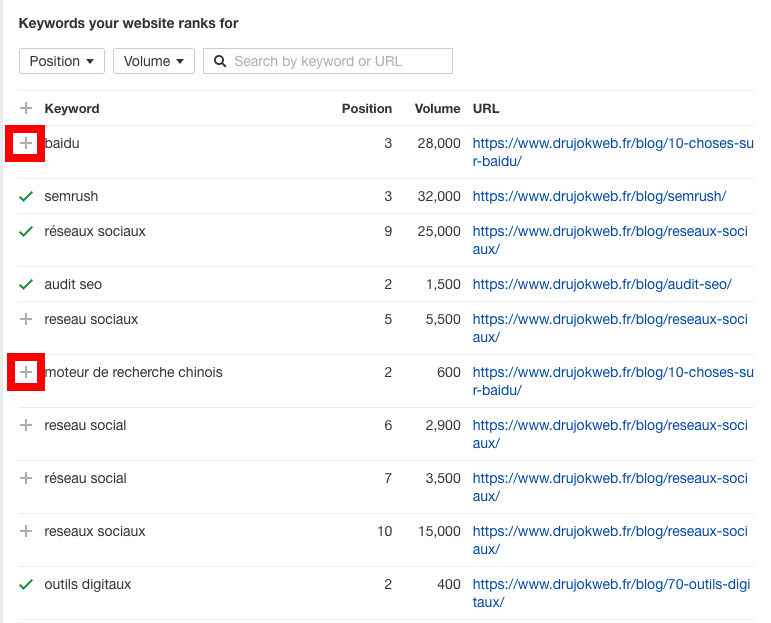This screenshot has width=771, height=623.
Task: Open the blog/audit-seo/ URL link
Action: [x=602, y=284]
